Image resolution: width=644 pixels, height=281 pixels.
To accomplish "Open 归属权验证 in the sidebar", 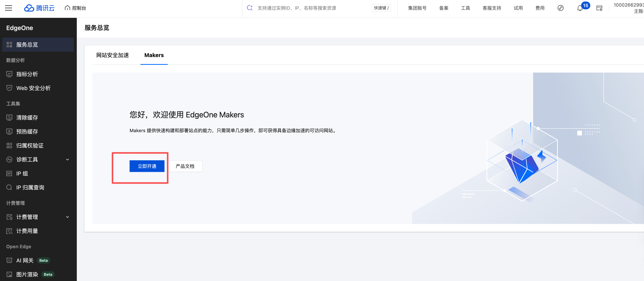I will (38, 146).
